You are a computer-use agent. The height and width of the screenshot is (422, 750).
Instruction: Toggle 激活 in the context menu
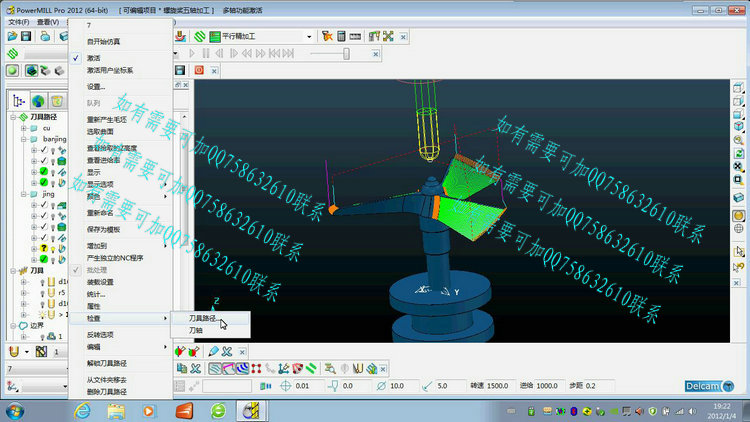94,58
